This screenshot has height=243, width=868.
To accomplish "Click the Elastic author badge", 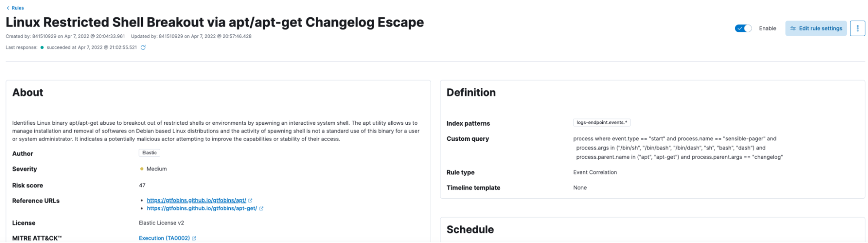I will pyautogui.click(x=149, y=153).
